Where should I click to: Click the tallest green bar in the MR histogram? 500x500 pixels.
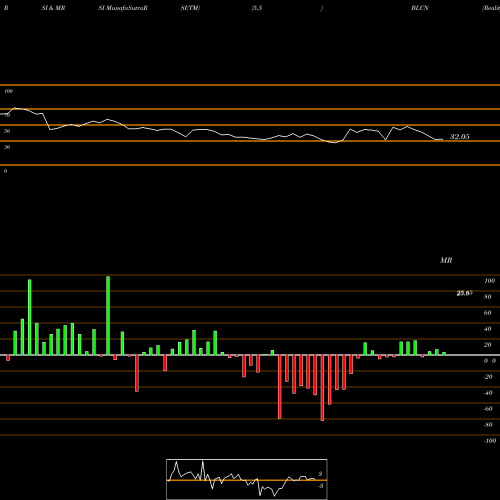point(108,315)
